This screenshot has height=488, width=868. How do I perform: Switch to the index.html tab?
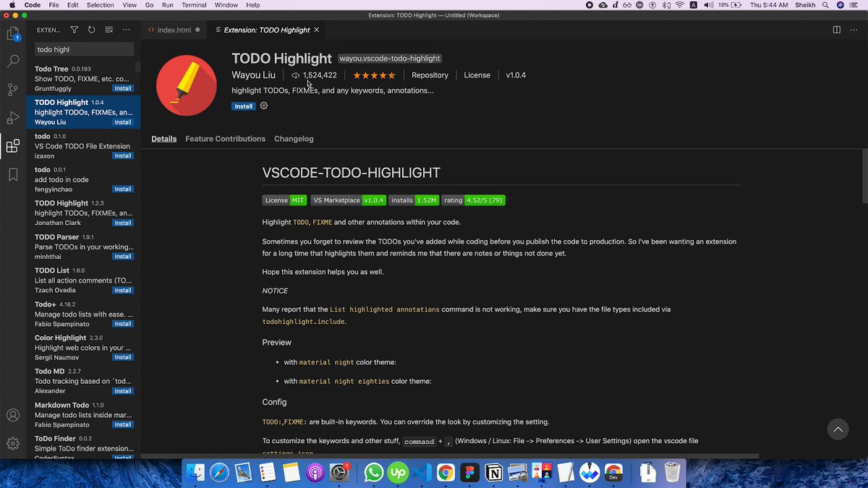[x=174, y=30]
